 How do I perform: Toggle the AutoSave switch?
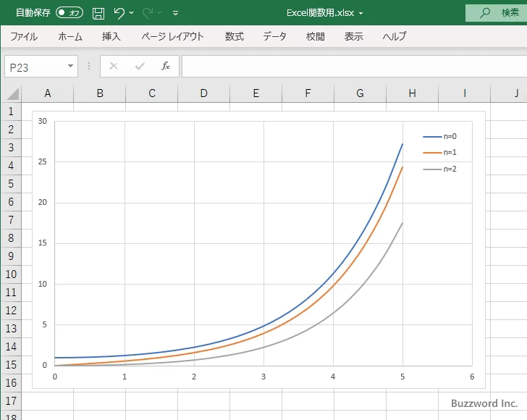69,13
